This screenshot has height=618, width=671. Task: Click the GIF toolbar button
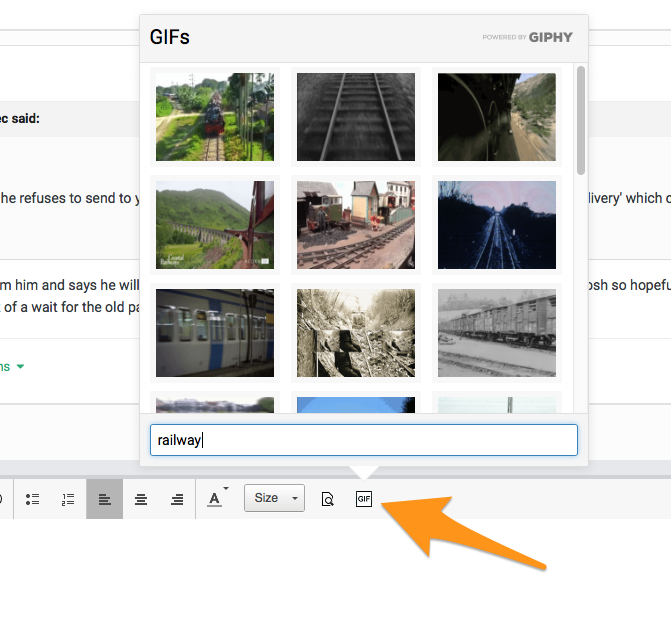pyautogui.click(x=364, y=498)
